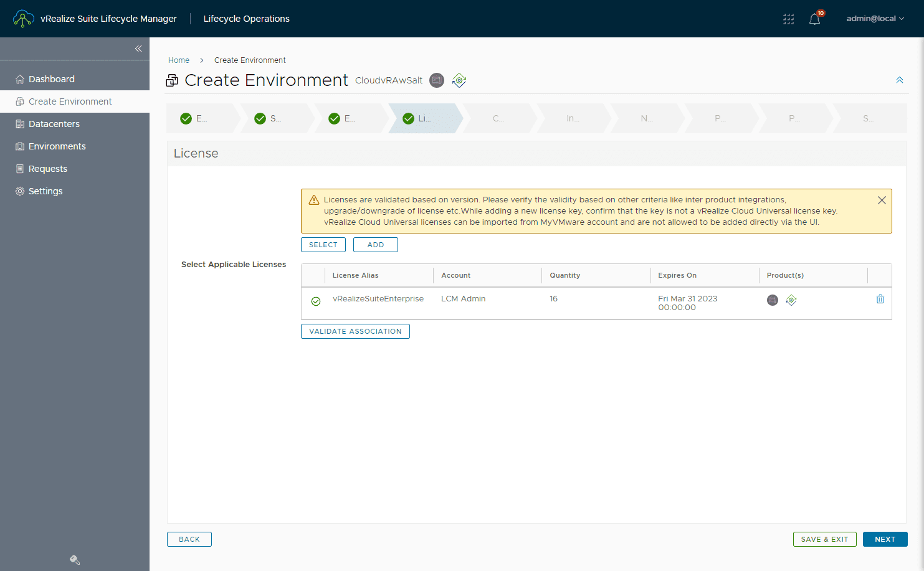Viewport: 924px width, 571px height.
Task: Collapse the left navigation panel
Action: tap(138, 49)
